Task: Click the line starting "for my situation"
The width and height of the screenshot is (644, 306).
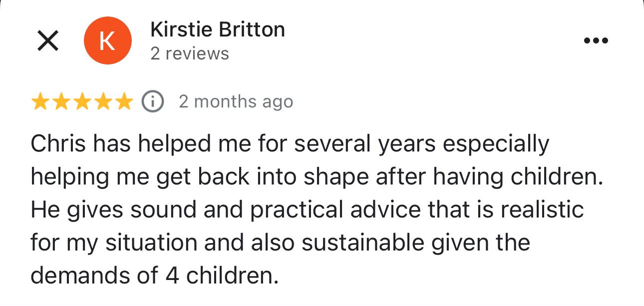Action: [280, 243]
